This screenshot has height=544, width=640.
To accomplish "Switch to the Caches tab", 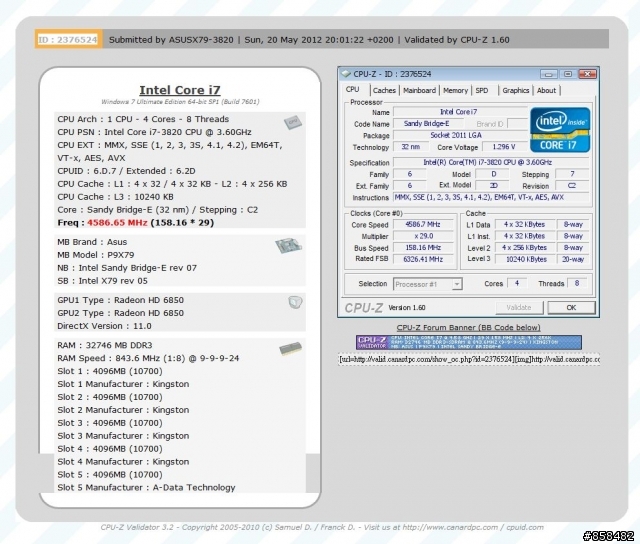I will [384, 90].
